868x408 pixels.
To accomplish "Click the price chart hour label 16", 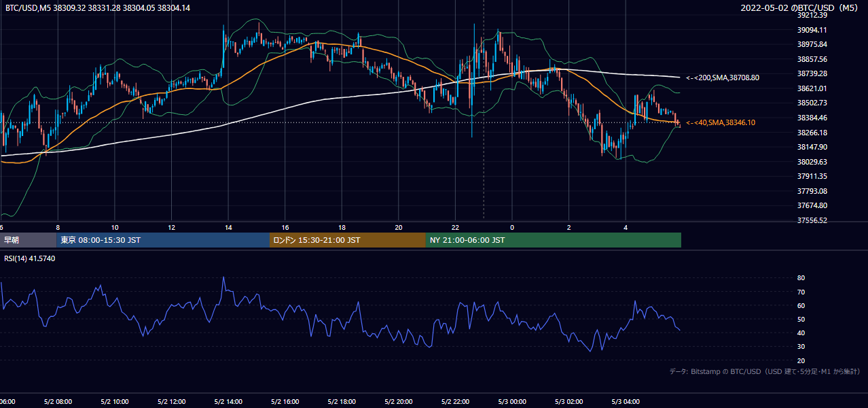I will (285, 227).
